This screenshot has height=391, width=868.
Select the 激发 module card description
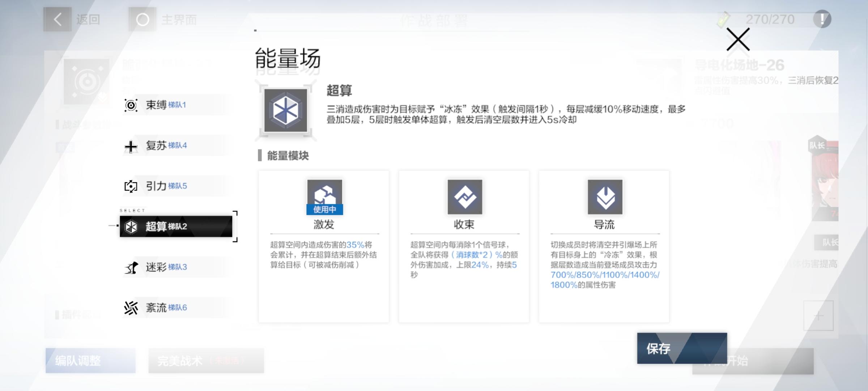(324, 255)
